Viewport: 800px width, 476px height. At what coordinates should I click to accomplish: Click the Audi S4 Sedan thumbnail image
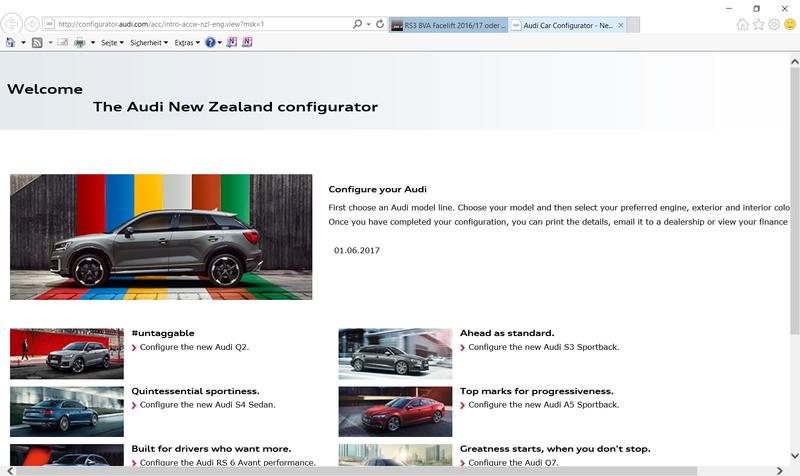[66, 411]
